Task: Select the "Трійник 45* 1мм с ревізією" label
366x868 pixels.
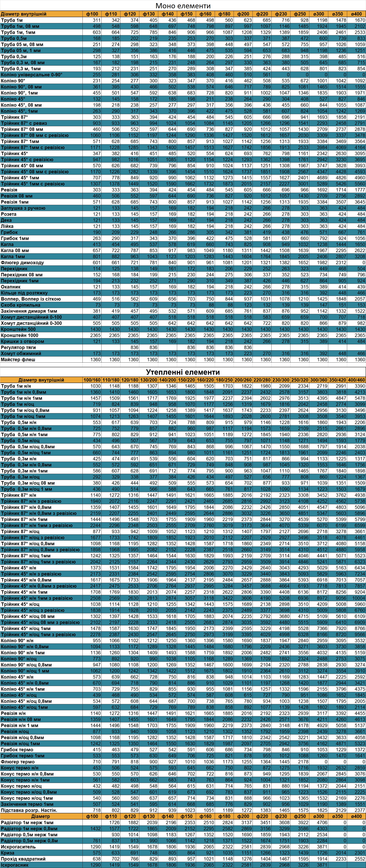Action: click(33, 184)
